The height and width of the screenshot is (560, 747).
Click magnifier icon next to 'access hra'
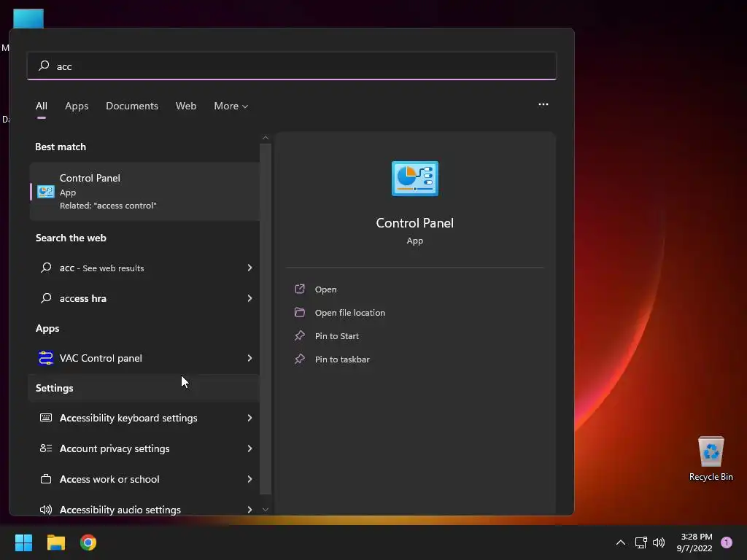(x=46, y=298)
